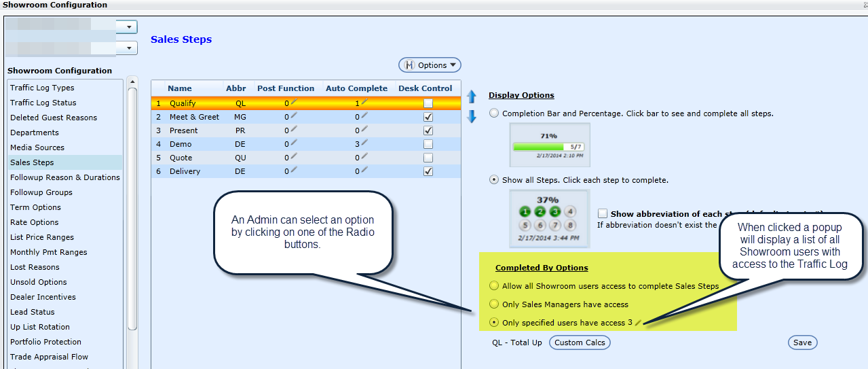Image resolution: width=868 pixels, height=369 pixels.
Task: Uncheck Desk Control for Meet & Greet
Action: click(428, 117)
